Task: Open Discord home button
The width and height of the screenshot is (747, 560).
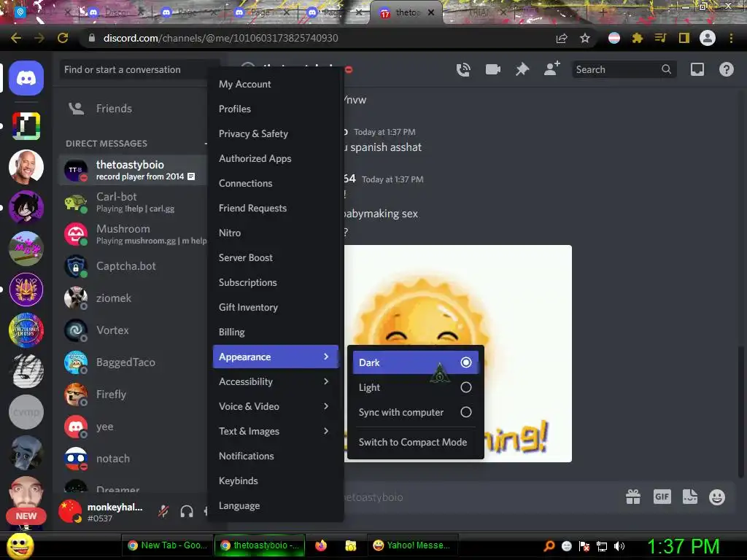Action: click(x=26, y=78)
